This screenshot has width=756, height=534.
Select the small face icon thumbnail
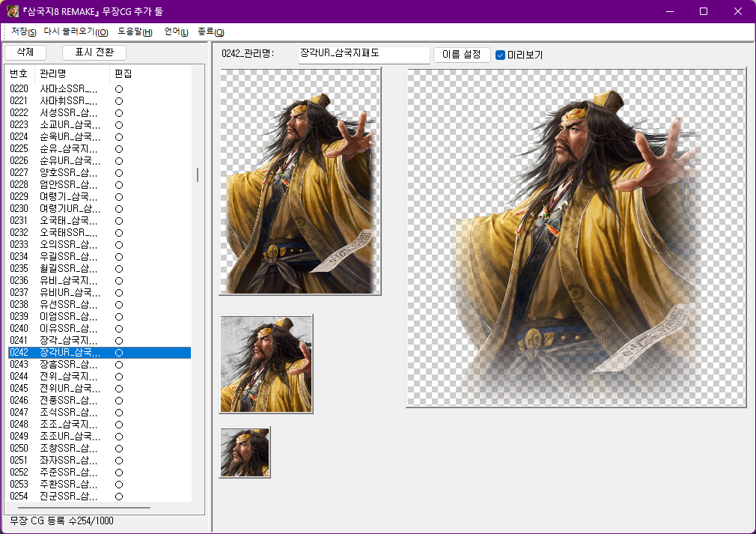coord(245,452)
